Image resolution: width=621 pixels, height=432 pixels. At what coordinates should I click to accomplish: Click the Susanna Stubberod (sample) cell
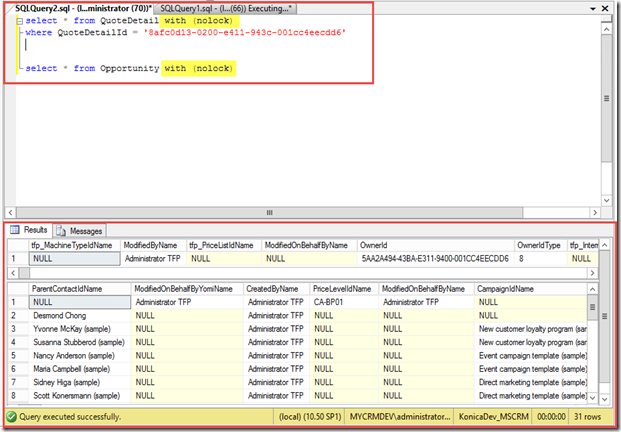80,342
